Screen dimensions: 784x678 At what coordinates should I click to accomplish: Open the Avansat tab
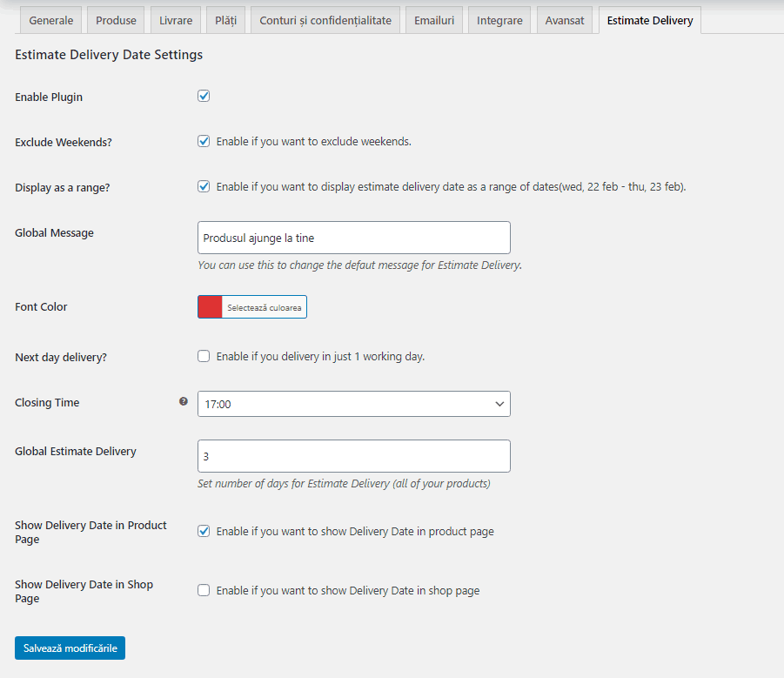[x=565, y=21]
